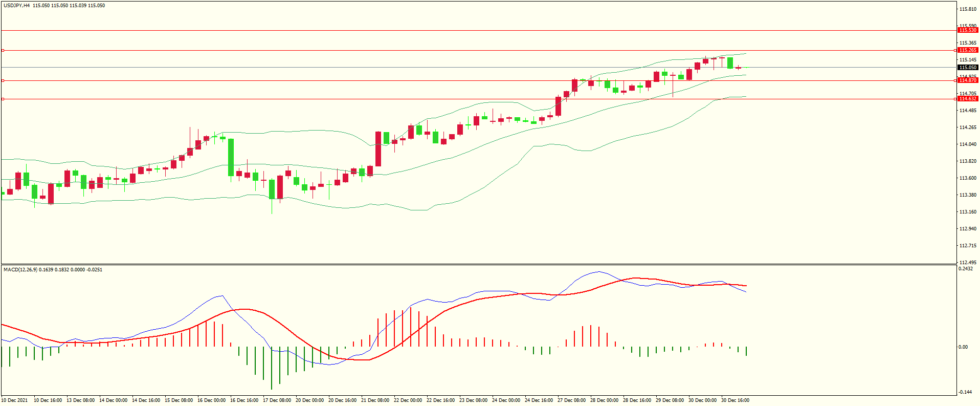980x406 pixels.
Task: Click the USDJPY,H4 chart title label
Action: [x=16, y=6]
